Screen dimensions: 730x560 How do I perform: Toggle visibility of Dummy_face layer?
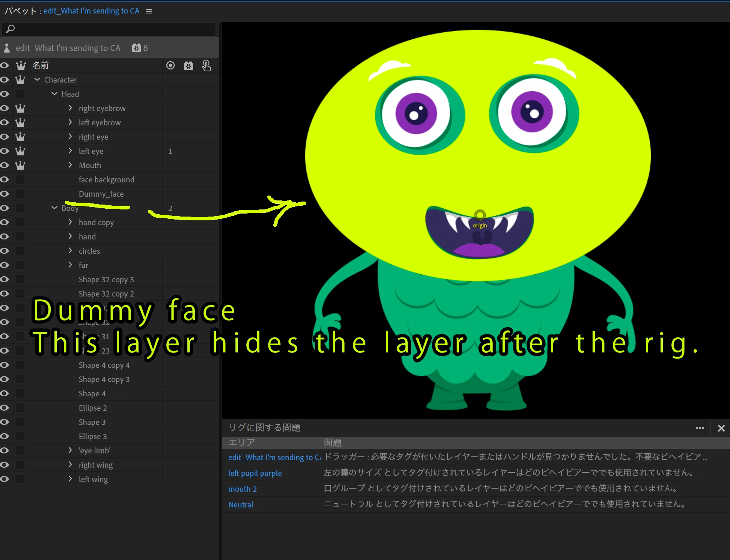tap(5, 194)
